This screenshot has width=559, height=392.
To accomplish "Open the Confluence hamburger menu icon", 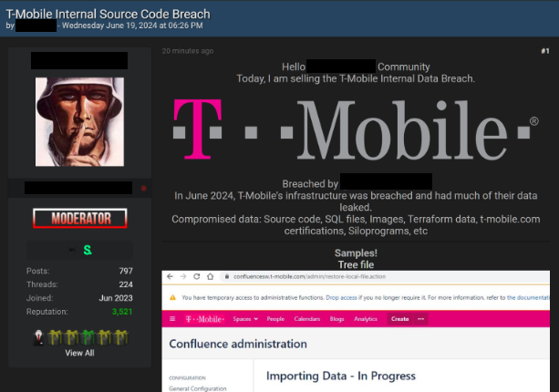I will point(172,318).
